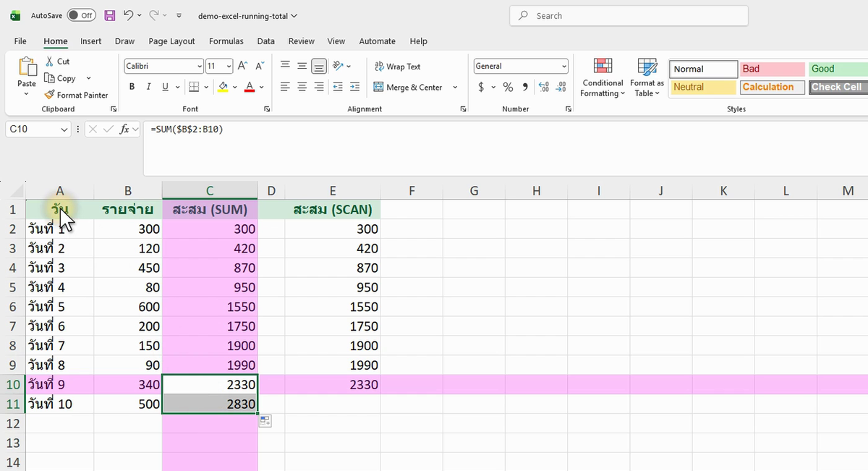The width and height of the screenshot is (868, 471).
Task: Click the Search box
Action: pos(629,16)
